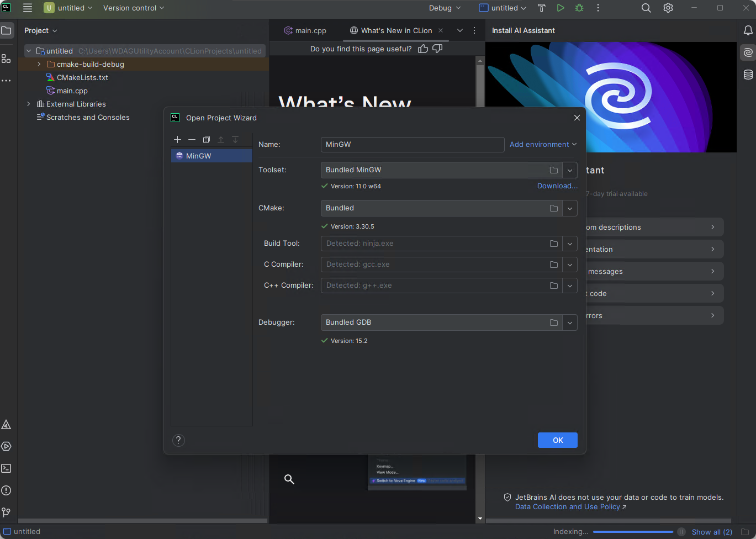Select the Git icon in the left sidebar

click(x=7, y=512)
